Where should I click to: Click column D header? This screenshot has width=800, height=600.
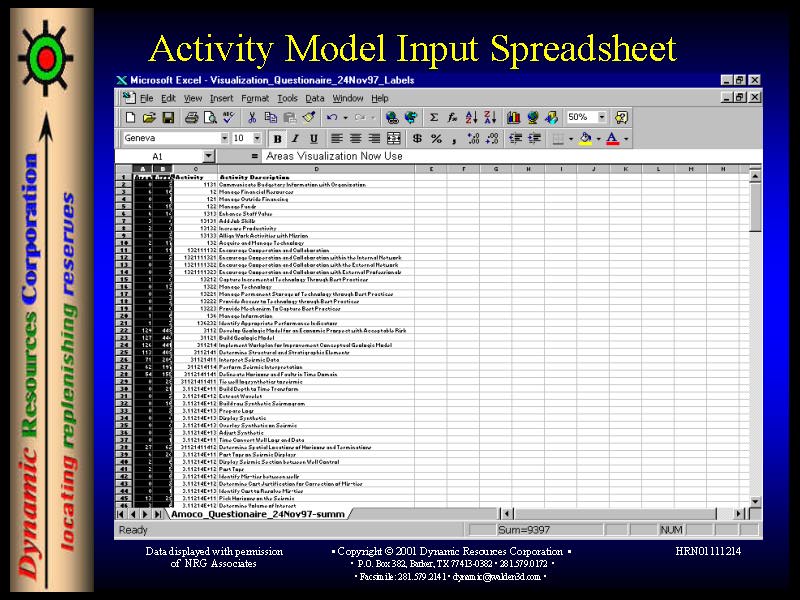click(316, 169)
